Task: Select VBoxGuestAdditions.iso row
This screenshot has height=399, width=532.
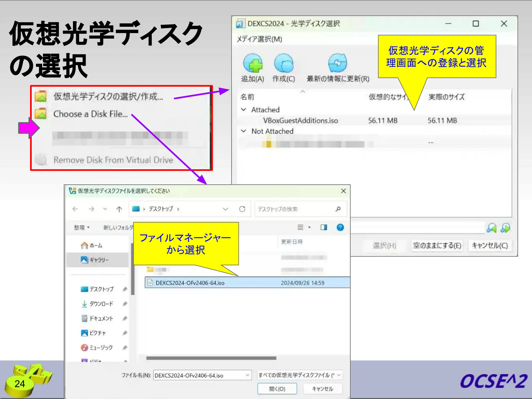Action: tap(374, 121)
